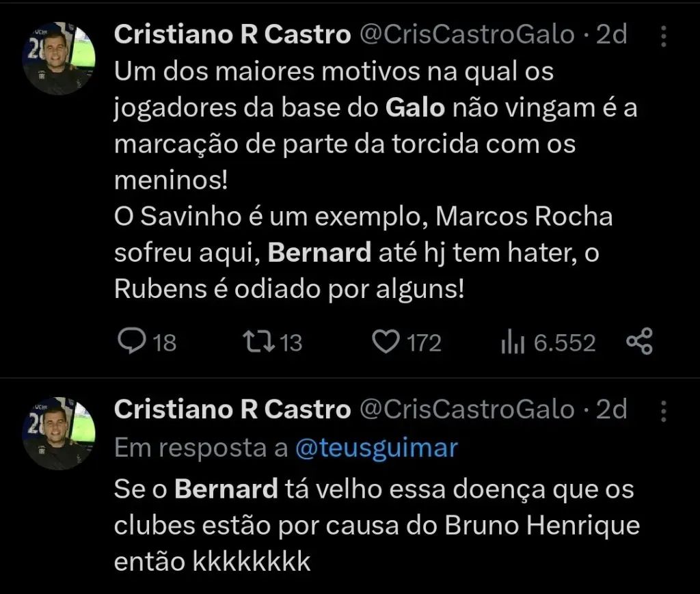Viewport: 700px width, 594px height.
Task: Click the reply speech bubble icon
Action: pos(130,342)
